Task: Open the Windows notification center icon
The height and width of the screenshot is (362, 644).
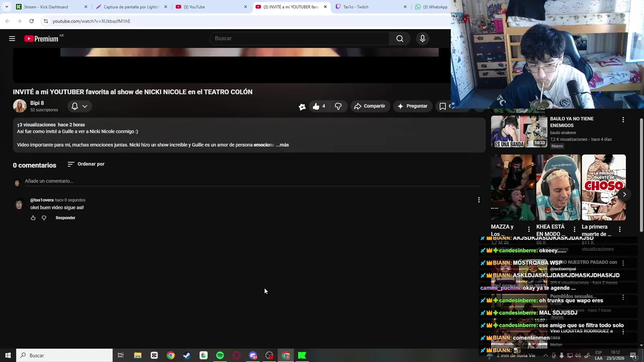Action: (x=633, y=355)
